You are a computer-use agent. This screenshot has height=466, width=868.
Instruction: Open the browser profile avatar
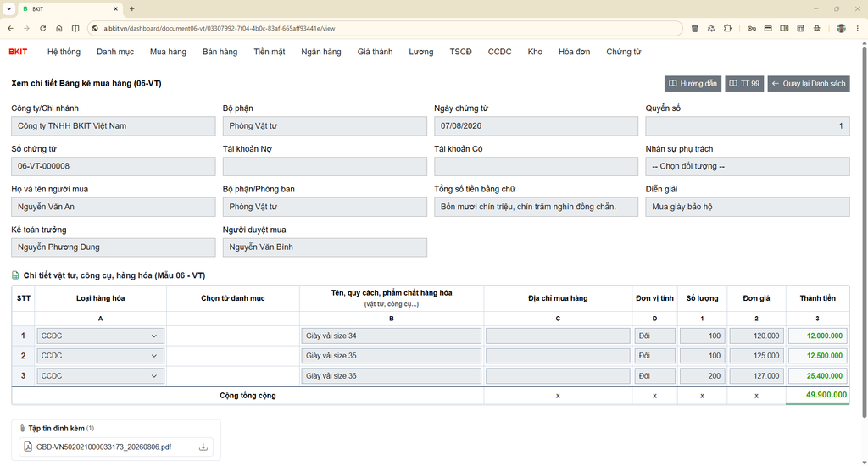(x=841, y=28)
